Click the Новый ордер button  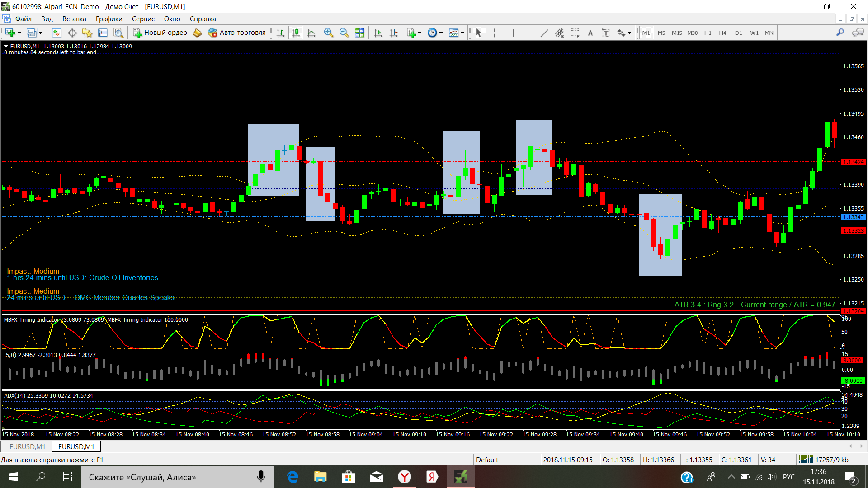160,33
